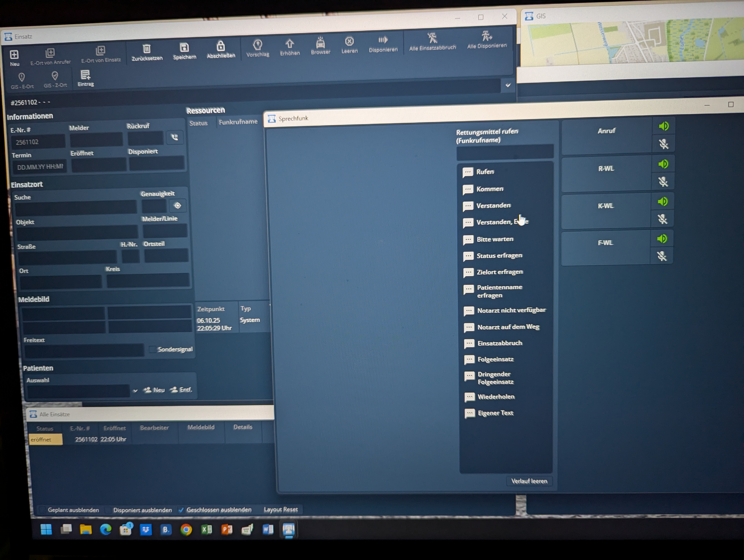Click the Layout Reset button
Screen dimensions: 744x560
280,509
